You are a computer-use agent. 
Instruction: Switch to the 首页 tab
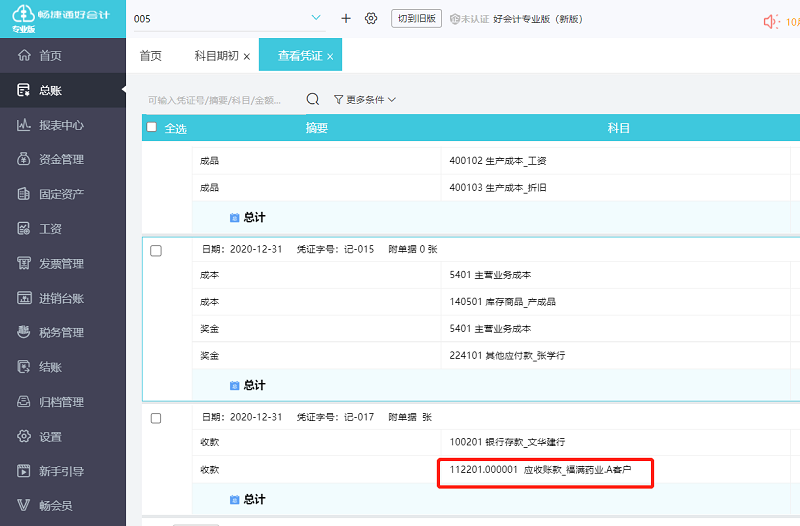click(151, 56)
